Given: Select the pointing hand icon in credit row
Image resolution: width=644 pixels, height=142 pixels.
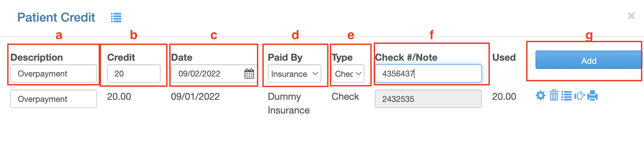Looking at the screenshot, I should coord(580,95).
